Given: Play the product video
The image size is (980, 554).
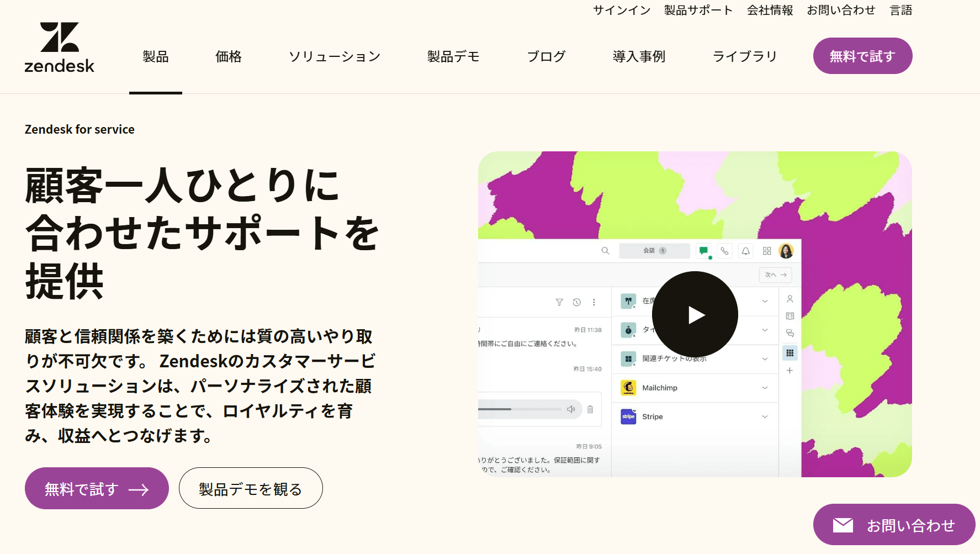Looking at the screenshot, I should point(695,314).
